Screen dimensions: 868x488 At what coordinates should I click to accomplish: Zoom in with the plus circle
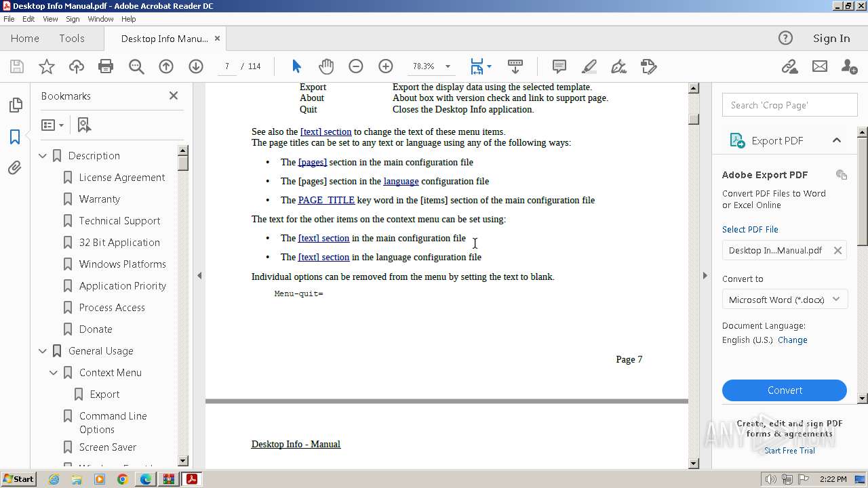pyautogui.click(x=386, y=66)
